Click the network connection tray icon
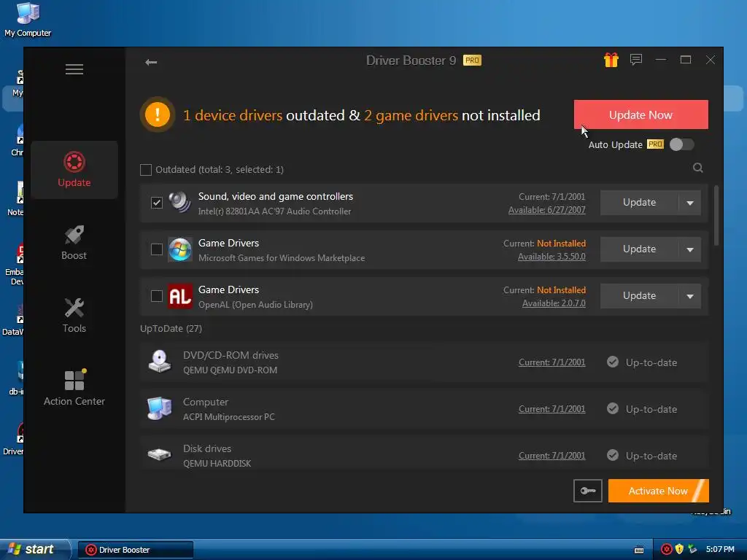The image size is (747, 560). pos(692,550)
